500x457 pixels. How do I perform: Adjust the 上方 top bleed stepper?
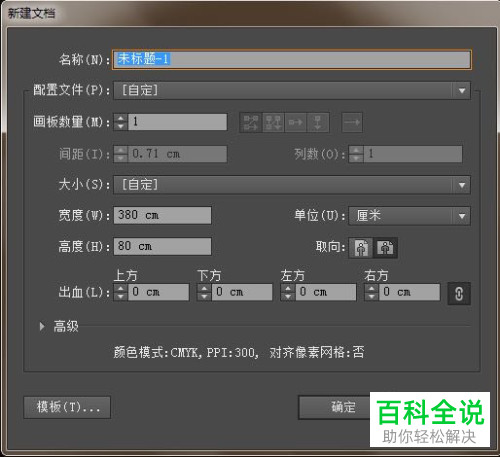[x=121, y=292]
